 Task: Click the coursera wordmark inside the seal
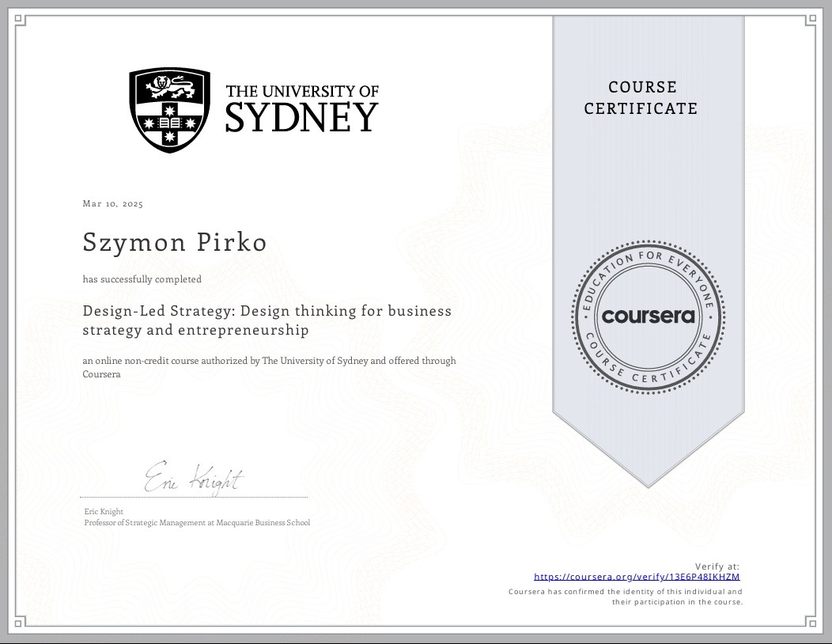pyautogui.click(x=648, y=316)
